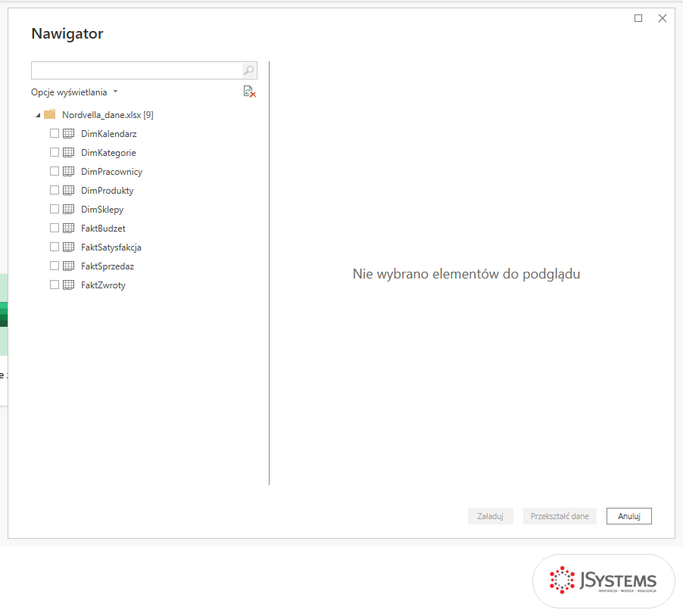This screenshot has width=683, height=616.
Task: Check the FaktSatysfakcja checkbox
Action: 55,247
